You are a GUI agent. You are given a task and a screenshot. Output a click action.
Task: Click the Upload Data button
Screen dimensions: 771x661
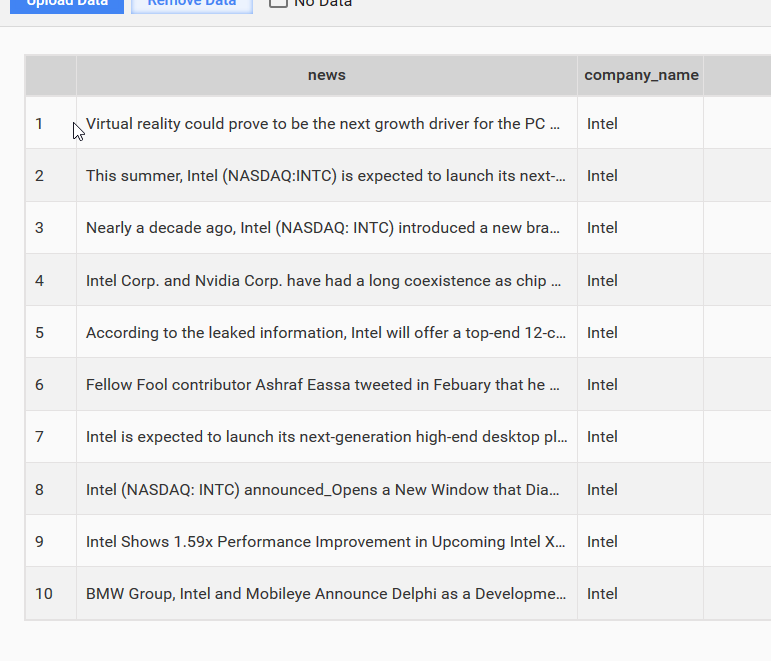67,5
